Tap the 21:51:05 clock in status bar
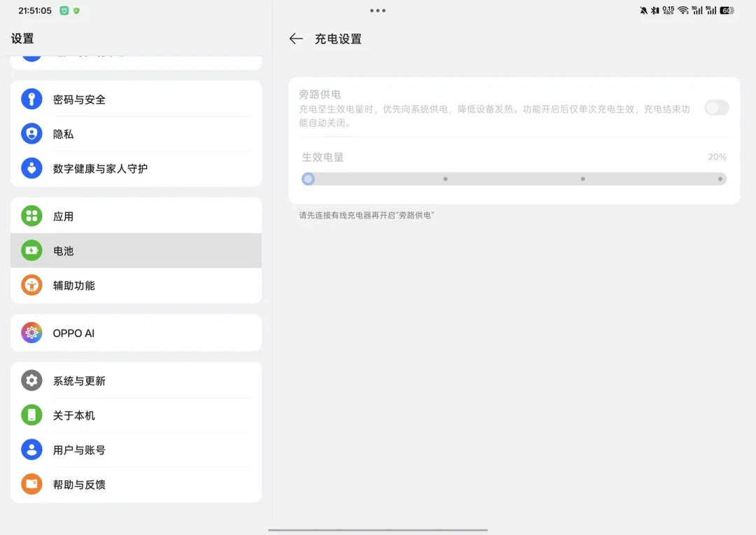 35,11
